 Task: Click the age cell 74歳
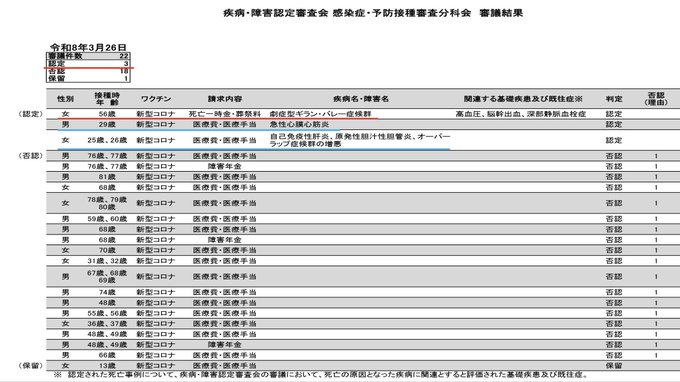tap(107, 292)
